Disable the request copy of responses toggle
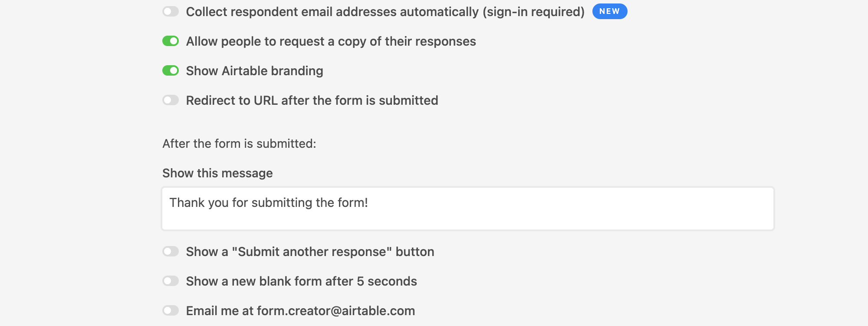The image size is (868, 326). point(171,41)
